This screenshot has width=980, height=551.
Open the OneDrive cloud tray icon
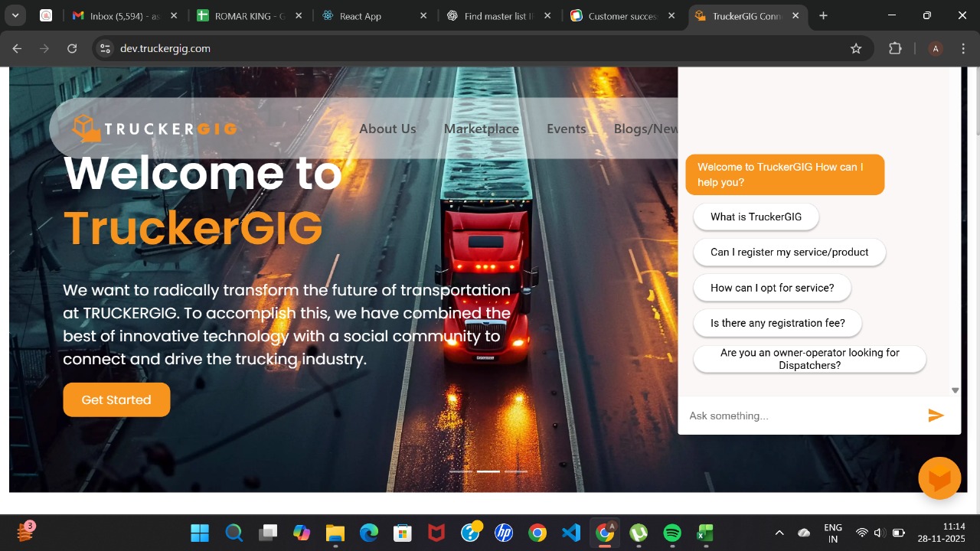pyautogui.click(x=804, y=533)
